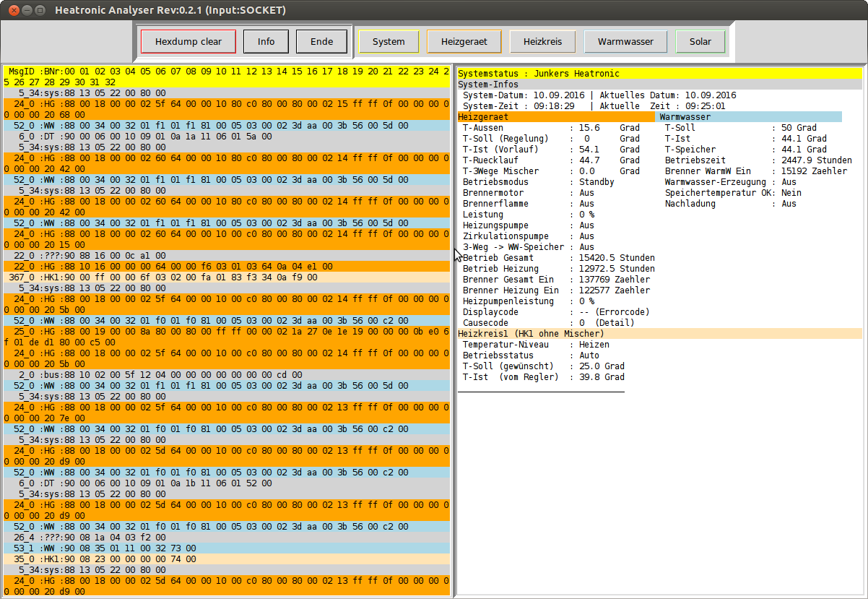This screenshot has width=868, height=599.
Task: Open the Warmwasser view
Action: coord(625,41)
